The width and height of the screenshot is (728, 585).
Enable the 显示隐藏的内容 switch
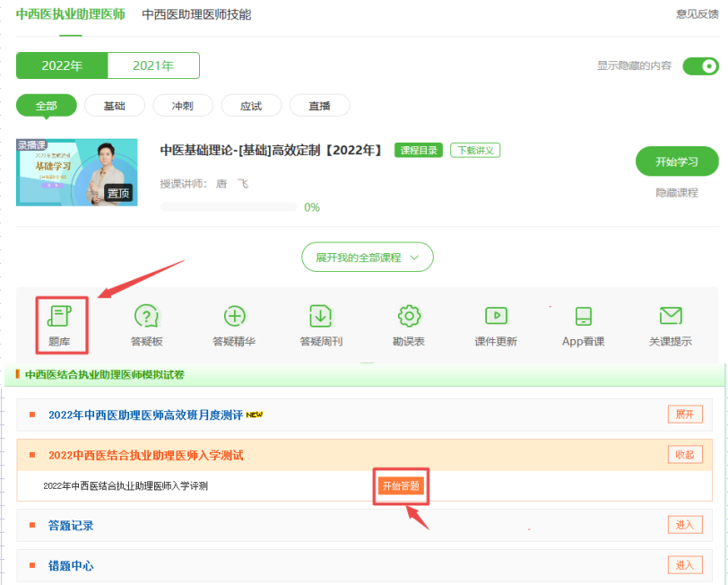tap(700, 66)
